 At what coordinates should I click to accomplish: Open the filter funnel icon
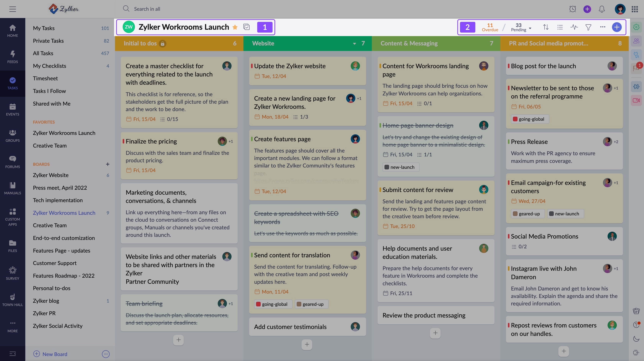(x=588, y=27)
